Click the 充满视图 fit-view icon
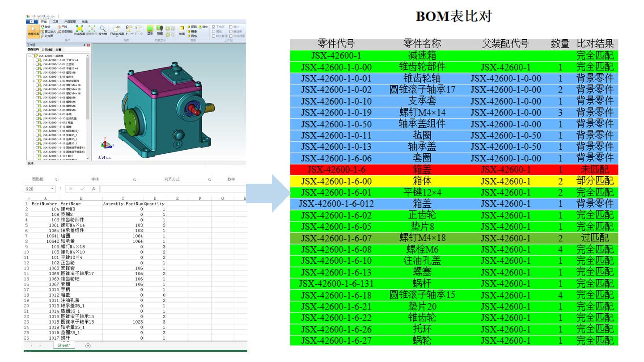Viewport: 644px width, 362px height. click(x=80, y=29)
